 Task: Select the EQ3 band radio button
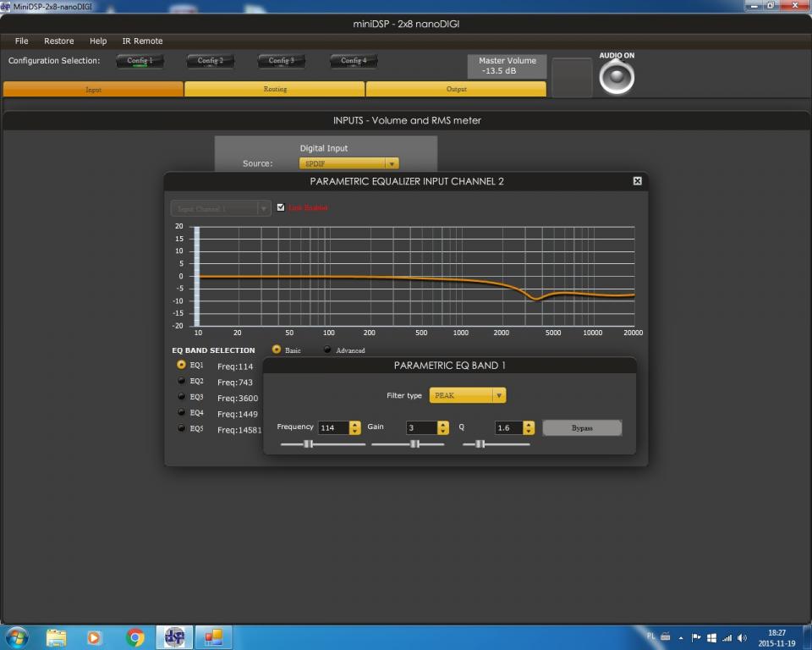[x=181, y=397]
